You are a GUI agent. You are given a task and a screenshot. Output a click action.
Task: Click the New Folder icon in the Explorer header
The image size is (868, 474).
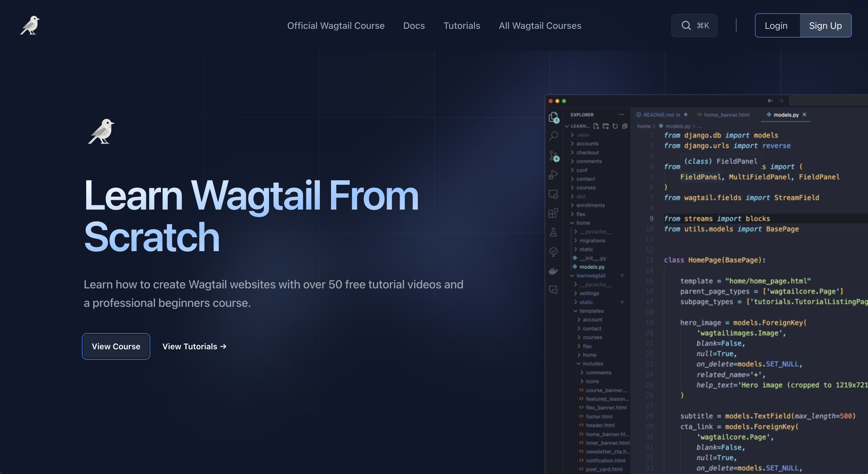pos(606,126)
